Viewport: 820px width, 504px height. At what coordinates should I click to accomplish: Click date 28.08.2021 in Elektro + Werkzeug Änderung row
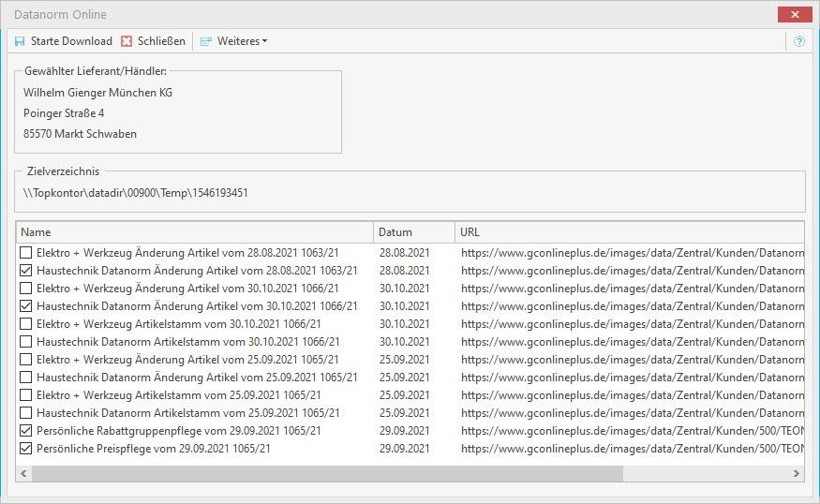click(x=404, y=253)
